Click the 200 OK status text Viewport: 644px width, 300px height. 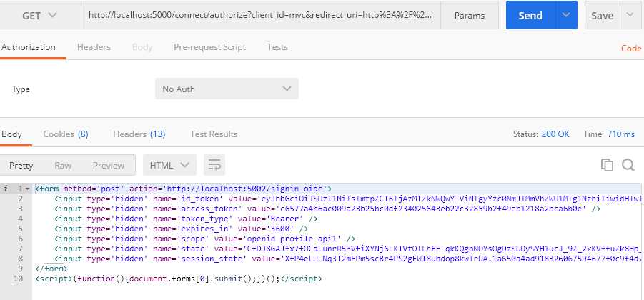point(555,134)
